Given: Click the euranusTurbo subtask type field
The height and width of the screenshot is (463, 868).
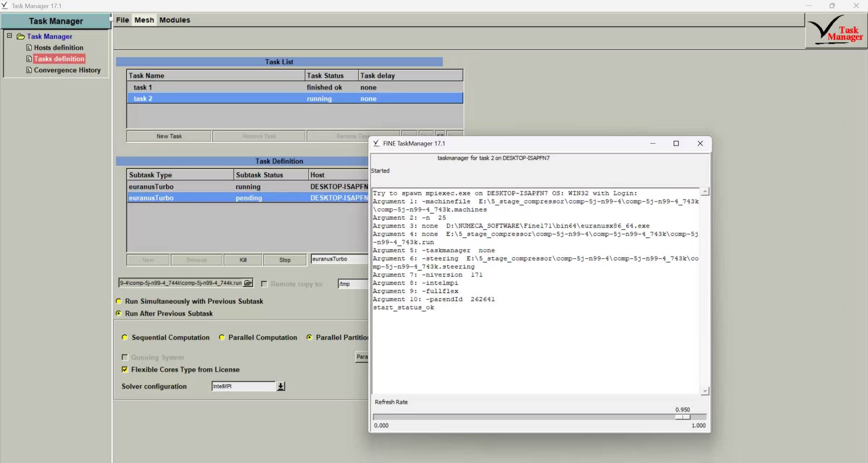Looking at the screenshot, I should (340, 259).
